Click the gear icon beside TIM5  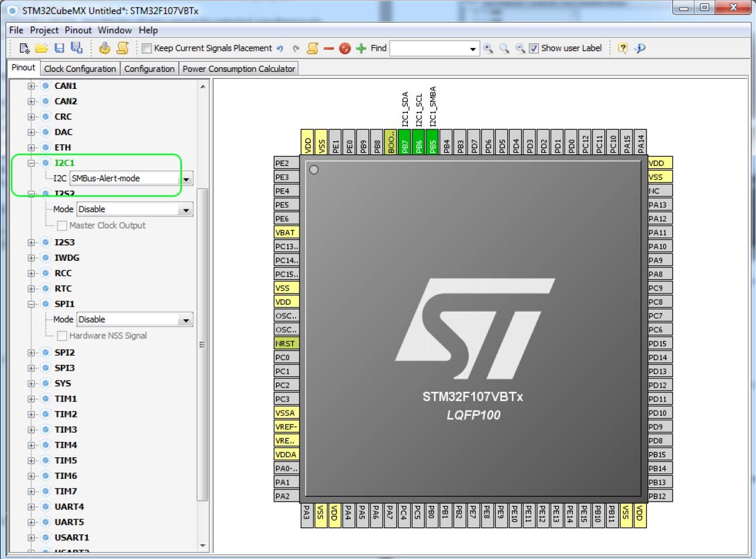click(45, 461)
